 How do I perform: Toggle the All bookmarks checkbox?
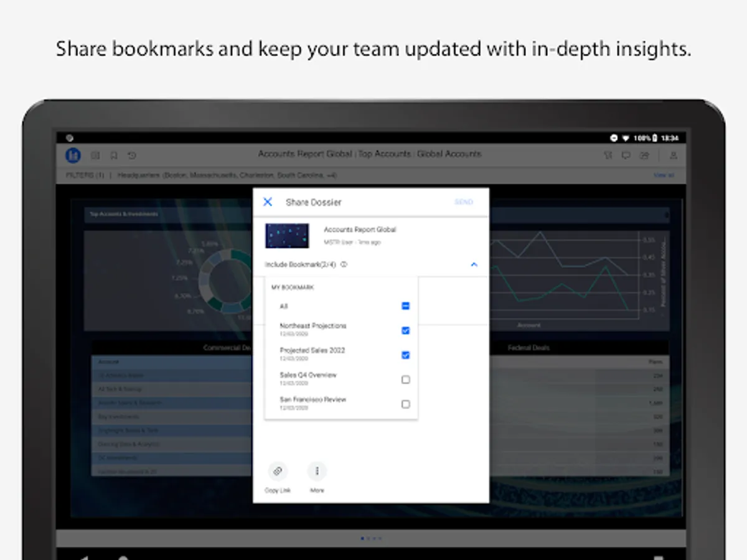[405, 306]
